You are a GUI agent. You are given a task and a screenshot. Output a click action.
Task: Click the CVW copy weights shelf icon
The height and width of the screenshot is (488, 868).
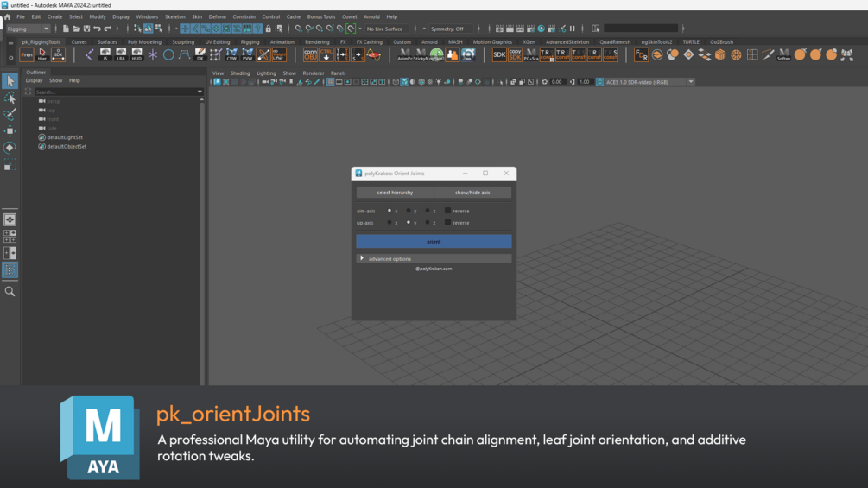[231, 54]
